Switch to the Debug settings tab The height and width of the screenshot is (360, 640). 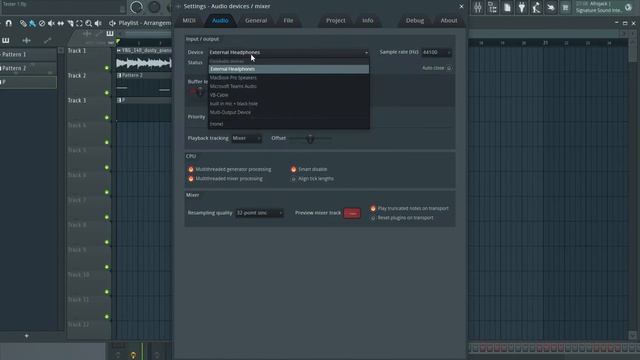(415, 20)
